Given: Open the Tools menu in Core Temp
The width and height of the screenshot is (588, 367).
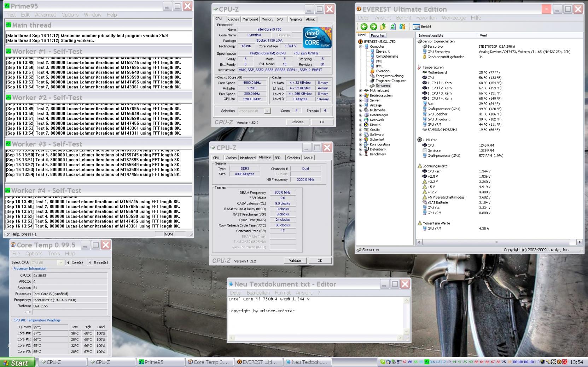Looking at the screenshot, I should (54, 254).
